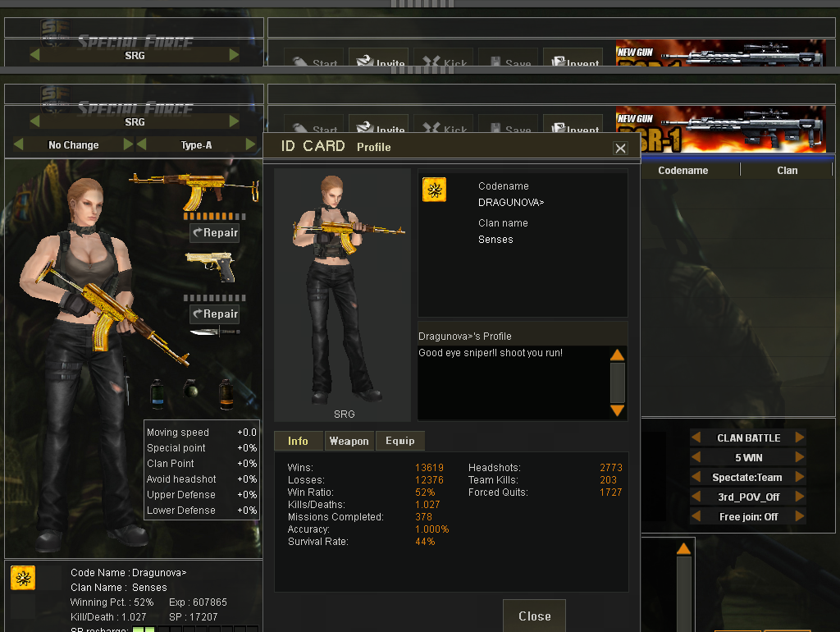
Task: Click the Headshots value '2773'
Action: (610, 467)
